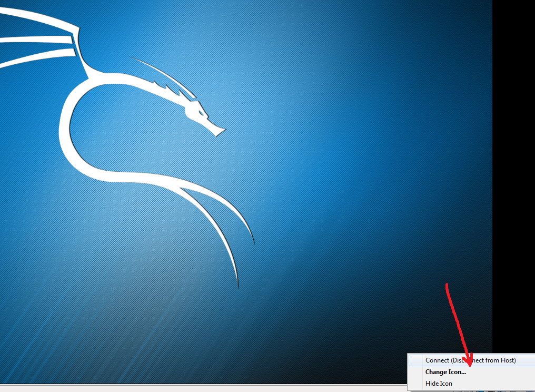Image resolution: width=535 pixels, height=392 pixels.
Task: Click the left icon gutter beside Connect entry
Action: [416, 360]
